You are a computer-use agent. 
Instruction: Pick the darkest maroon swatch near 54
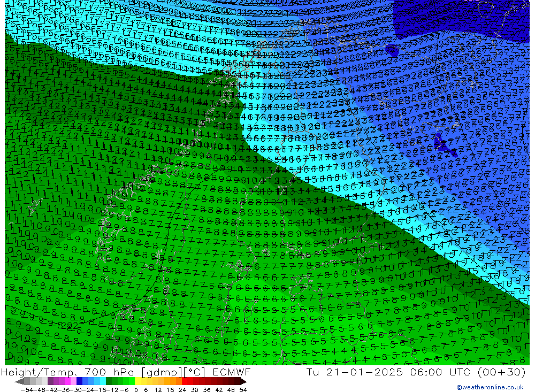243,381
